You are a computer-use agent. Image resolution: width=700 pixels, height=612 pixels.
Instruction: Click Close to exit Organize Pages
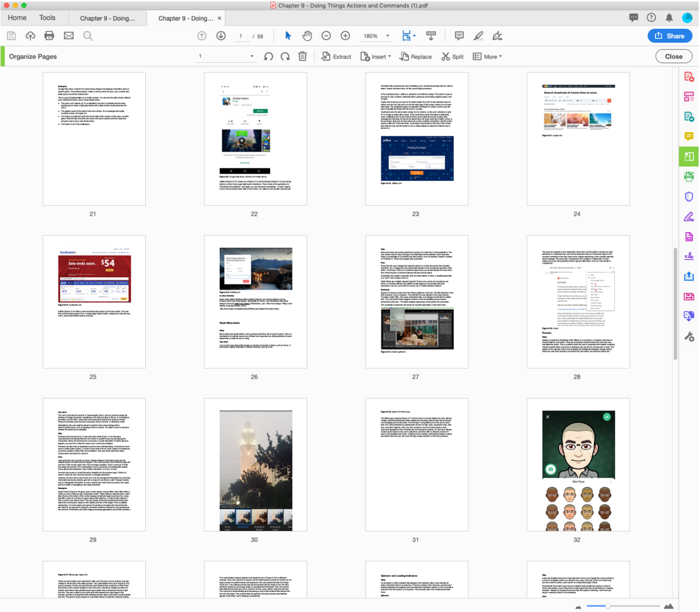tap(674, 56)
